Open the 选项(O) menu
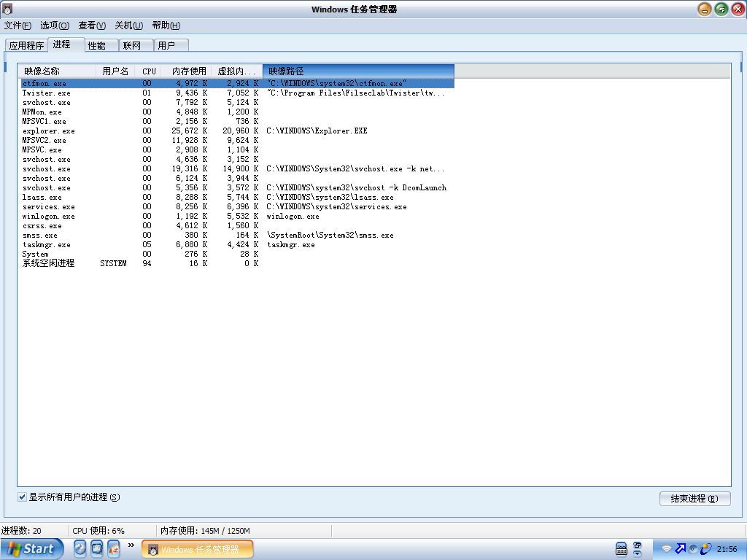Screen dimensions: 747x560 pos(55,26)
